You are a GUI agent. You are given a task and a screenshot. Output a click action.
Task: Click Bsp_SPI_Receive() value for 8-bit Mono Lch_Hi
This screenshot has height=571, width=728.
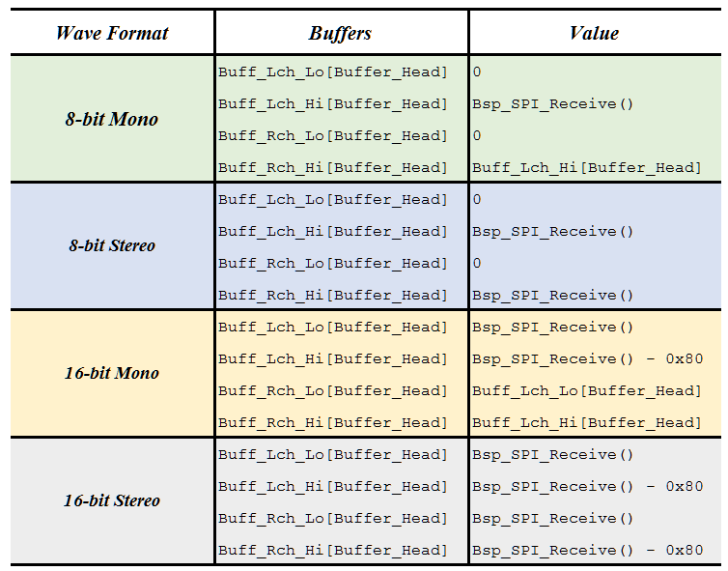tap(553, 104)
